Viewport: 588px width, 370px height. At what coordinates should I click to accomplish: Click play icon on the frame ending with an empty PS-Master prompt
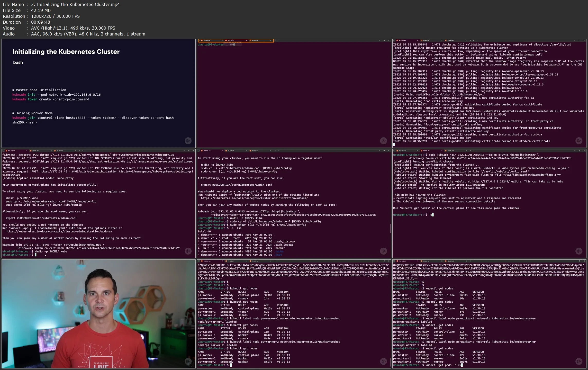(383, 361)
